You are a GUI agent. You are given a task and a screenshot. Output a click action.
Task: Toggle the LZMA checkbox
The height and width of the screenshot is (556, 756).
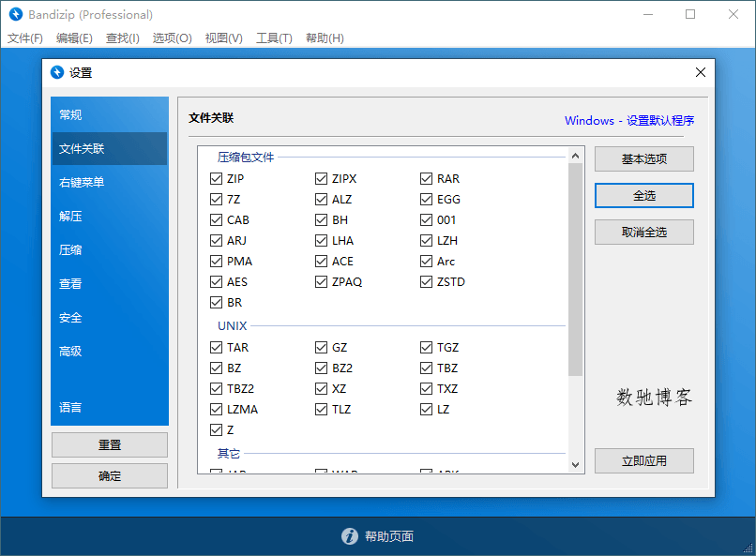click(216, 409)
